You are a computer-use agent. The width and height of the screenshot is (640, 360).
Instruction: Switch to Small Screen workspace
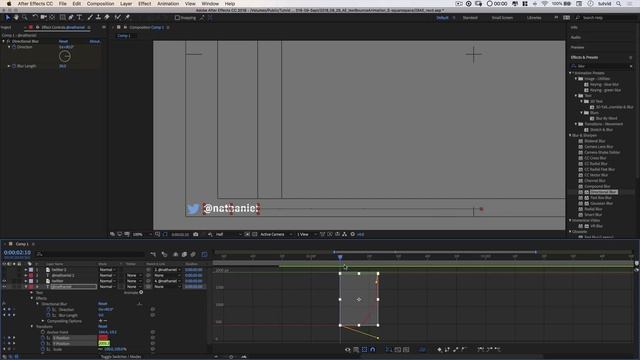point(502,18)
